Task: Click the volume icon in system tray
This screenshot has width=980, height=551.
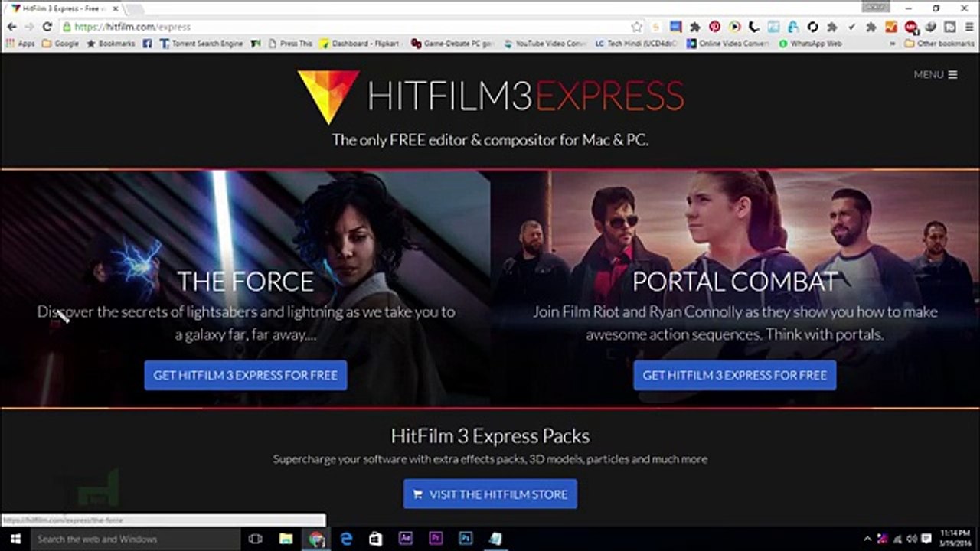Action: click(912, 539)
